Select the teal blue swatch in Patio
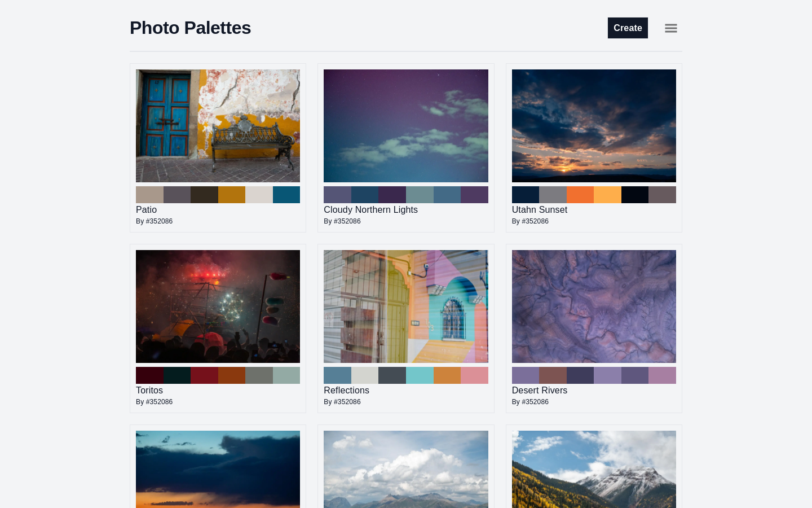The image size is (812, 508). click(286, 195)
